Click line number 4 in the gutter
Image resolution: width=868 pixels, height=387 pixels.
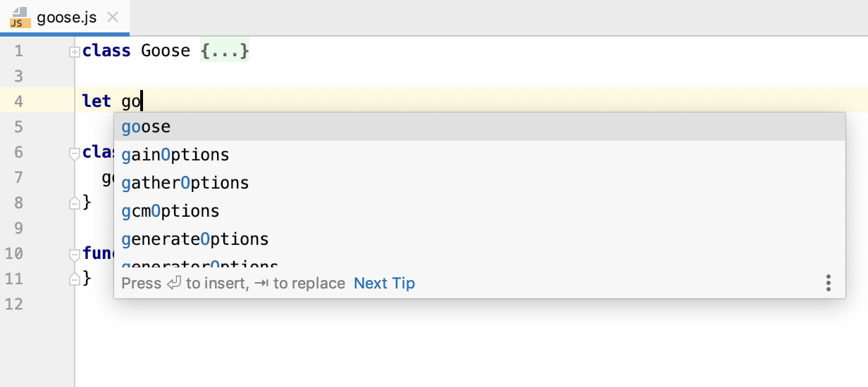[18, 101]
